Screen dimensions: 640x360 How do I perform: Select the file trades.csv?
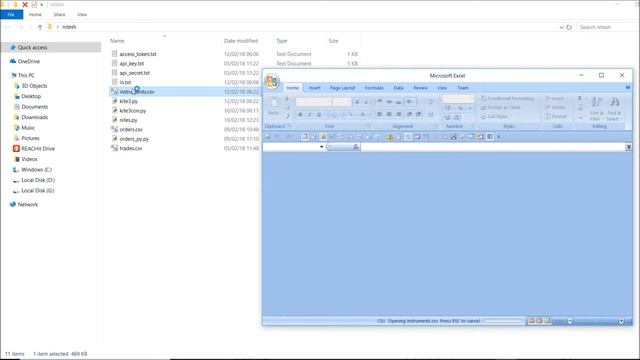click(131, 148)
